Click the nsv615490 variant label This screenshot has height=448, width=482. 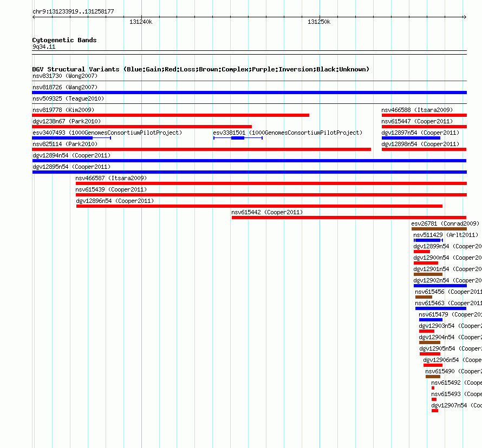pos(453,371)
